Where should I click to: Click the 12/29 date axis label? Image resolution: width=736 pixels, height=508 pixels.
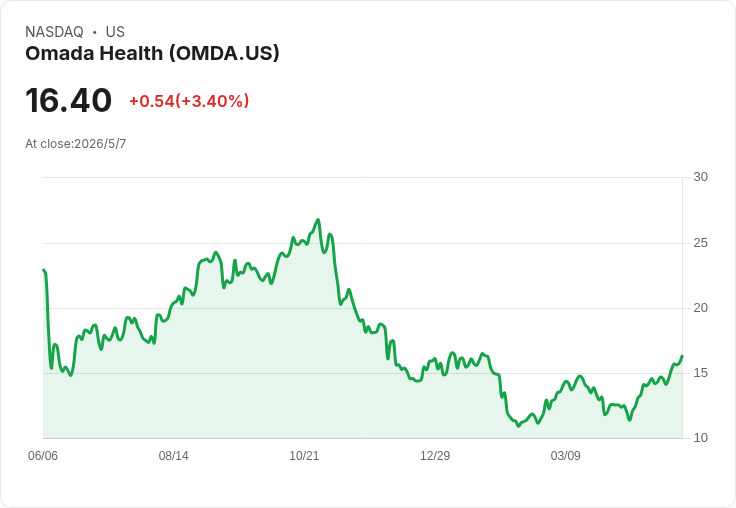click(x=435, y=456)
